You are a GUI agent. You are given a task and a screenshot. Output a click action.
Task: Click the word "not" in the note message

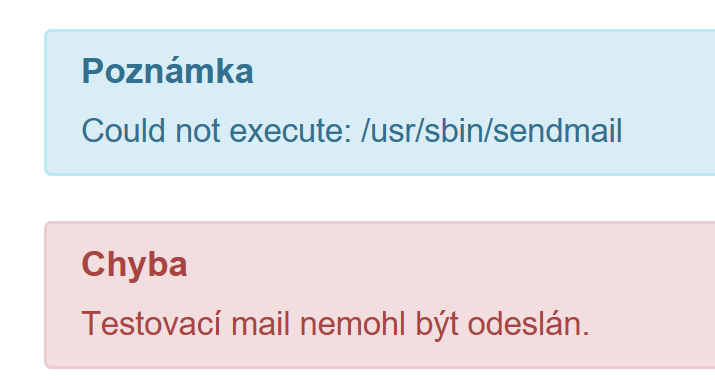pos(198,131)
